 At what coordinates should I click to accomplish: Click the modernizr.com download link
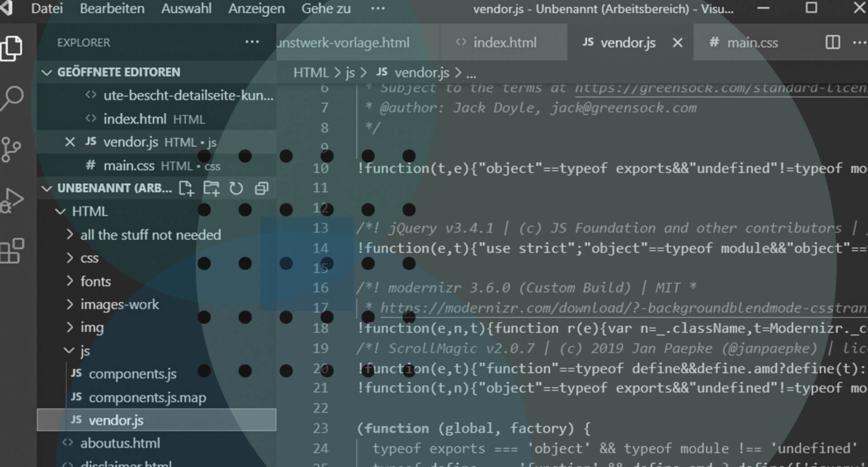coord(624,308)
